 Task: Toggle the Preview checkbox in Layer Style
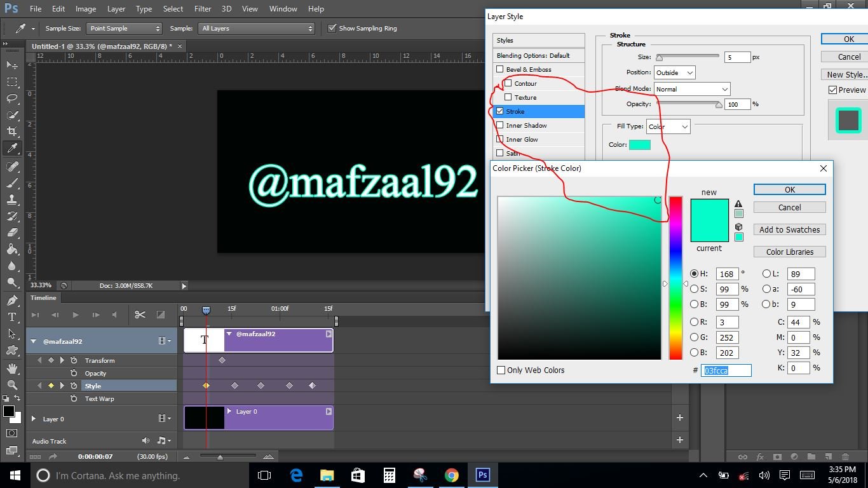pyautogui.click(x=832, y=90)
